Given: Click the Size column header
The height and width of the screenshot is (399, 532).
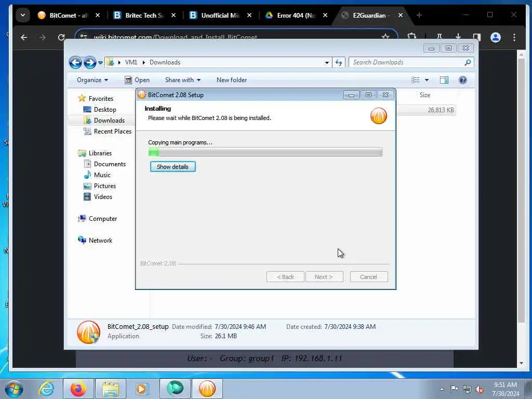Looking at the screenshot, I should (x=425, y=95).
